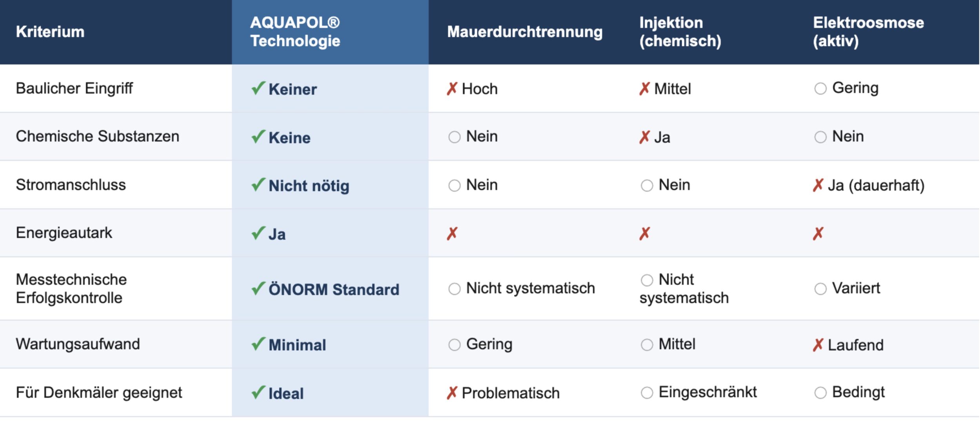This screenshot has height=422, width=980.
Task: Click the Nicht nötig cell text
Action: click(x=309, y=186)
